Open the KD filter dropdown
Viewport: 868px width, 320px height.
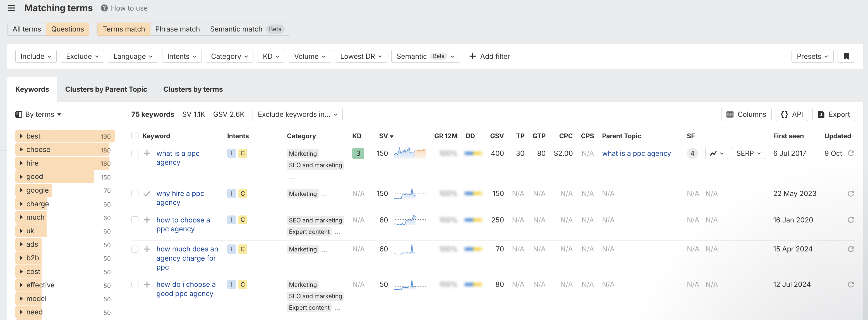[271, 56]
